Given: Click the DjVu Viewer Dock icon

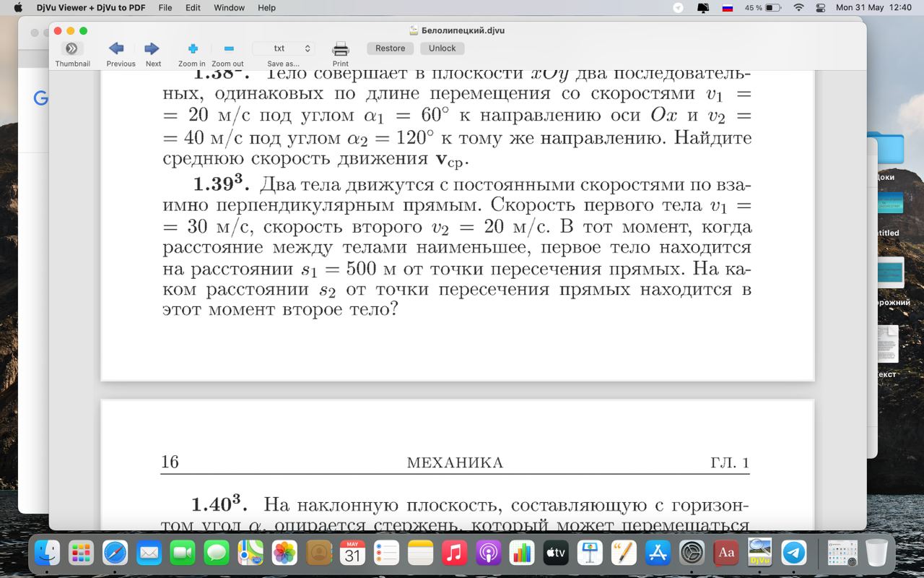Looking at the screenshot, I should pos(759,553).
